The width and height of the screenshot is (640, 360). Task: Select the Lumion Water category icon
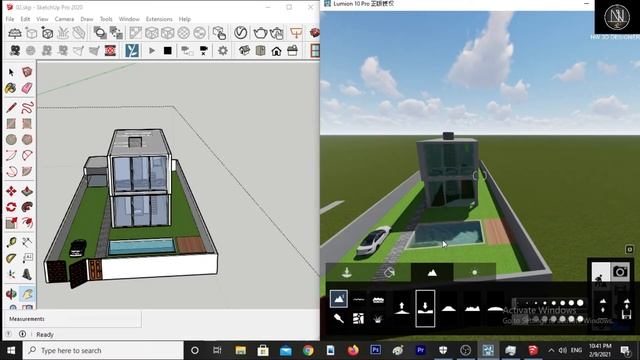click(x=358, y=299)
